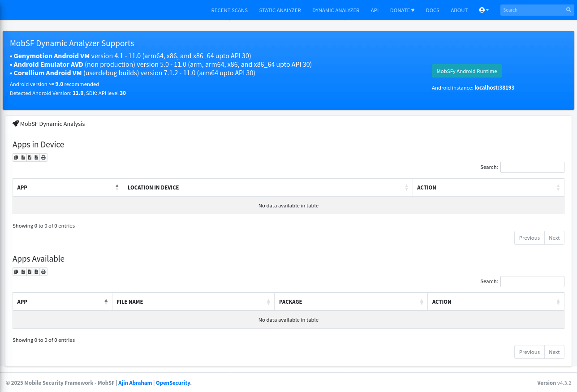
Task: Open the user account dropdown
Action: pyautogui.click(x=484, y=10)
